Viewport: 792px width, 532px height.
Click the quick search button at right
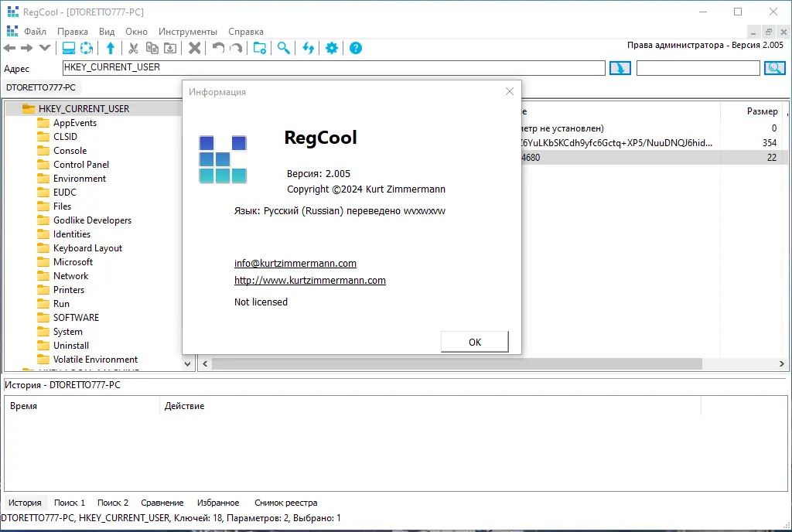[775, 68]
